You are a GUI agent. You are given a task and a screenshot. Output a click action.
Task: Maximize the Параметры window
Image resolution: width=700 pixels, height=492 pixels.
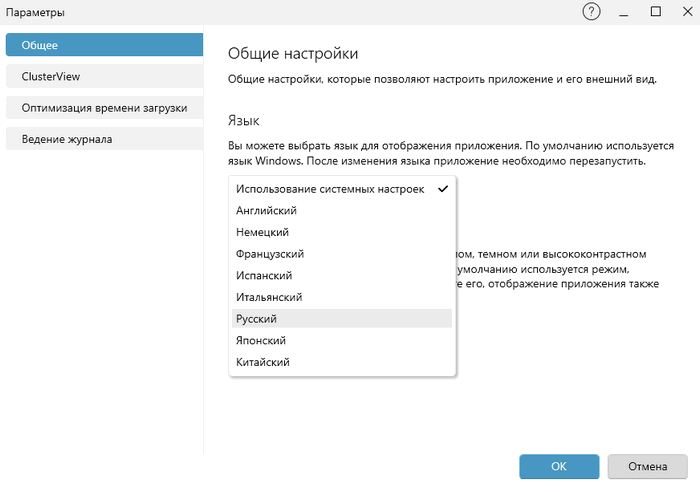coord(656,12)
